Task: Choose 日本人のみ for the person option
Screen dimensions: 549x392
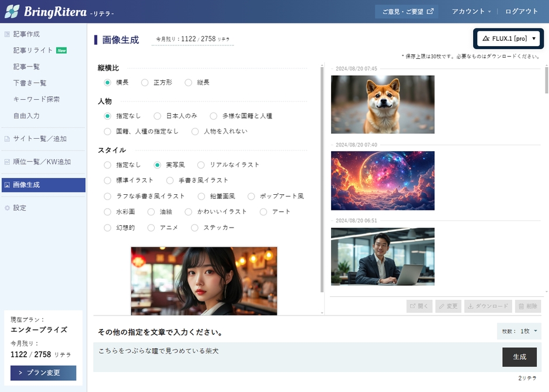Action: click(x=157, y=116)
